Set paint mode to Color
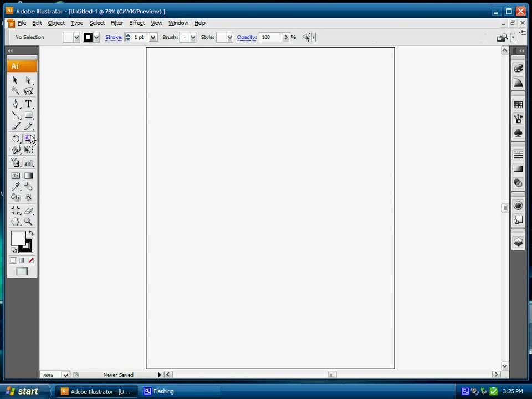532x399 pixels. coord(13,260)
